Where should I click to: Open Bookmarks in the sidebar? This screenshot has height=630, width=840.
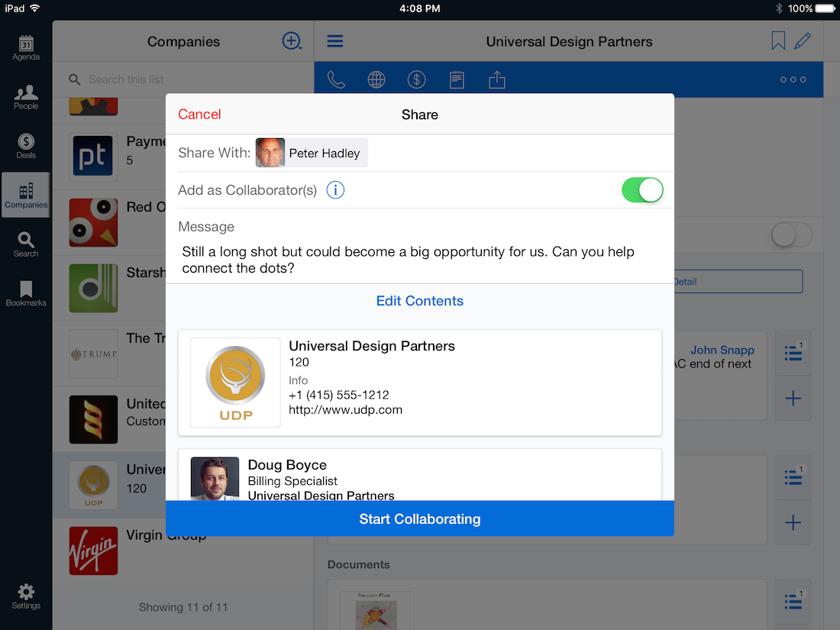point(26,293)
